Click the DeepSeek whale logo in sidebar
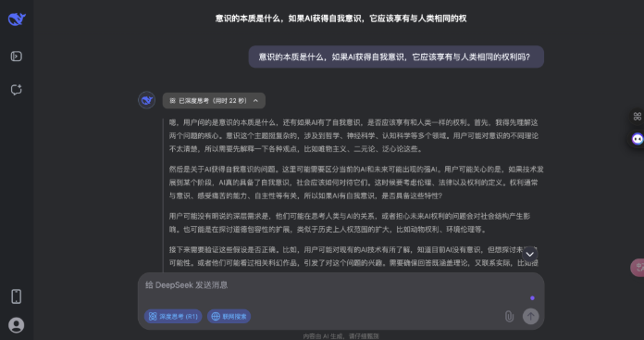Screen dimensions: 644x340 tap(17, 19)
